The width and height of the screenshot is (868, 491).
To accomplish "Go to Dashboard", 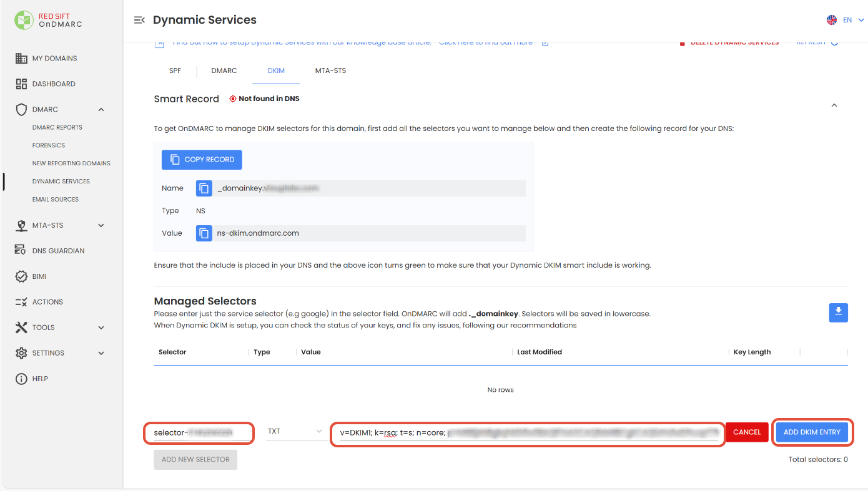I will click(x=54, y=84).
